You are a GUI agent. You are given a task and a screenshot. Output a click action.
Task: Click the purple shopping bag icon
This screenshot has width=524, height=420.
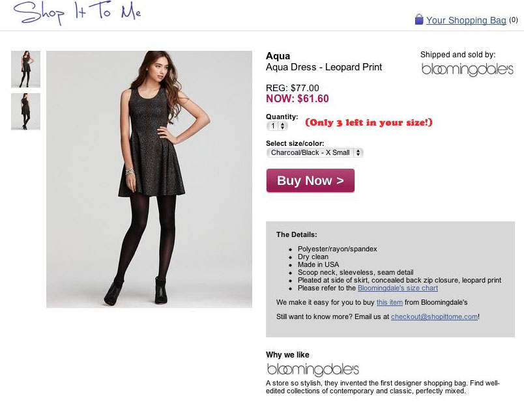click(x=419, y=20)
